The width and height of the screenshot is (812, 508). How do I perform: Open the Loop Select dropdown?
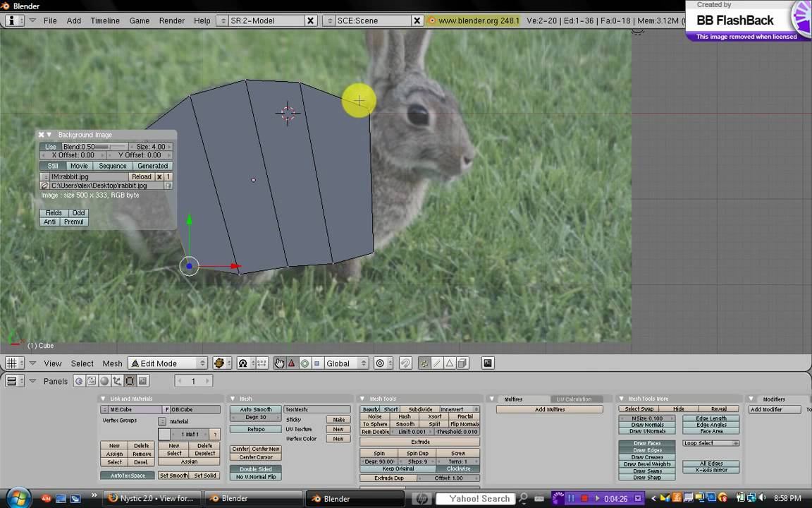point(711,444)
